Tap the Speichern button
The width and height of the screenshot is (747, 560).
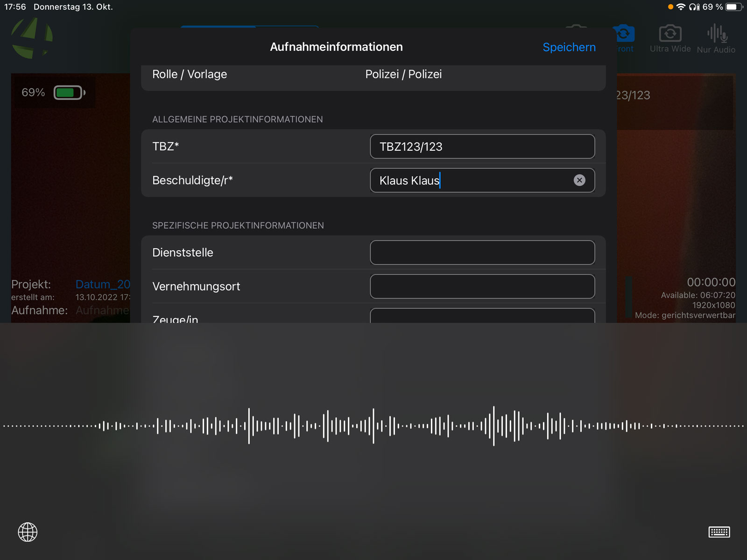[x=569, y=47]
